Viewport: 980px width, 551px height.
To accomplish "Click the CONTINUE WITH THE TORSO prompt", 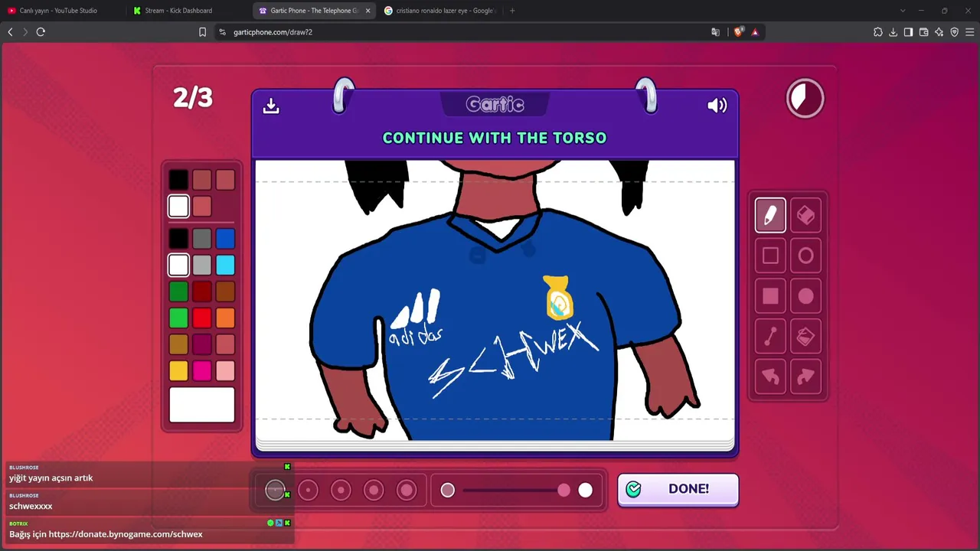I will [x=495, y=138].
